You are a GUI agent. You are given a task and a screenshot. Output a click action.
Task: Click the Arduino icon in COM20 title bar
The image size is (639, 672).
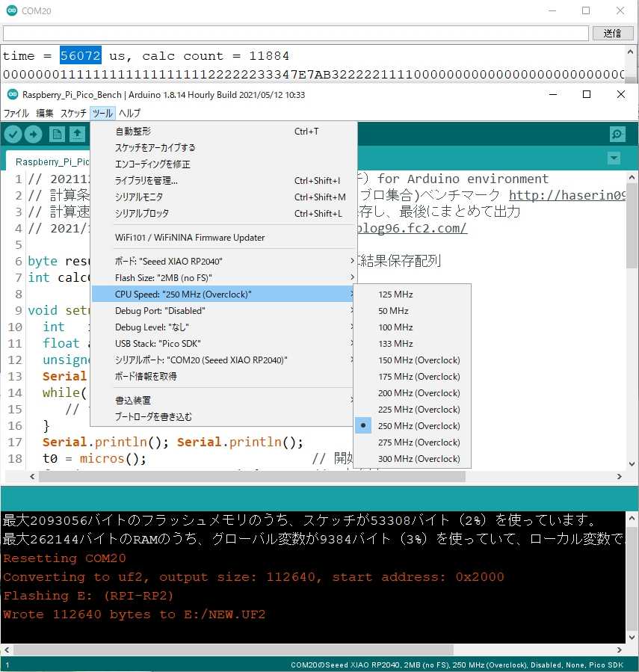tap(11, 11)
